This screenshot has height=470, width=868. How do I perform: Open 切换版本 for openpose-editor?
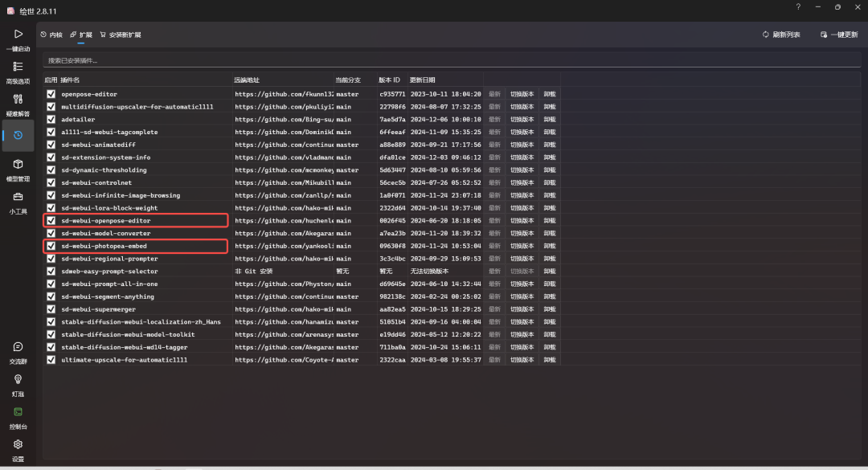click(x=520, y=94)
